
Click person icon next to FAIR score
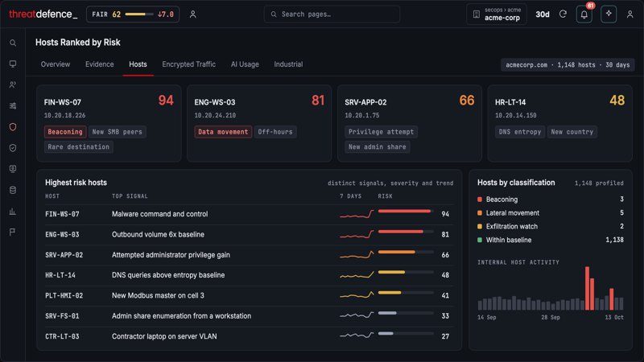(192, 14)
